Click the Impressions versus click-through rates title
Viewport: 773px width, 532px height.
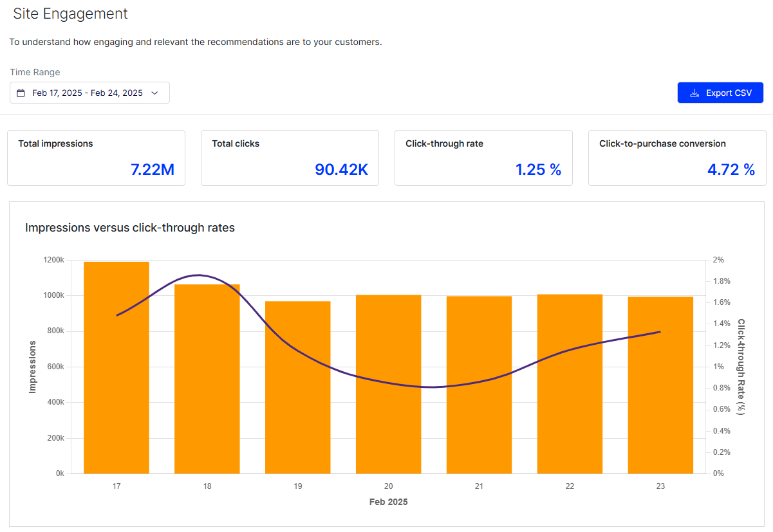click(x=130, y=228)
